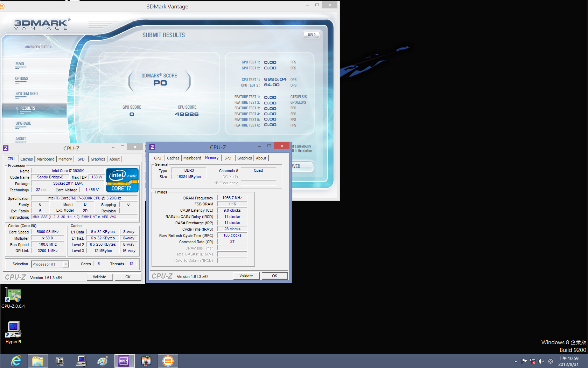
Task: Switch to Mainboard tab in left CPU-Z
Action: tap(45, 159)
